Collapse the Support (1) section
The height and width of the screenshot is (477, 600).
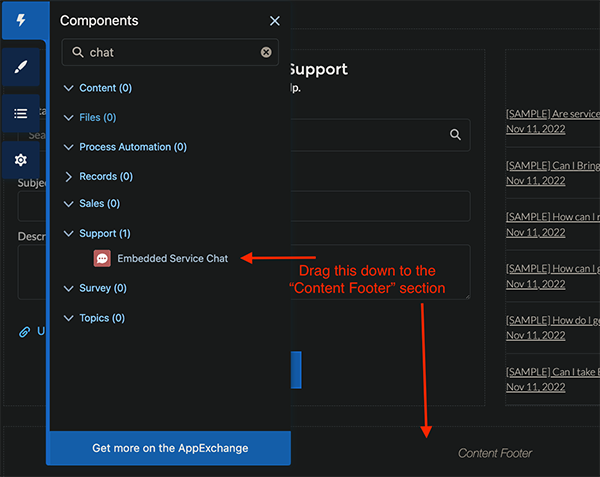coord(68,233)
